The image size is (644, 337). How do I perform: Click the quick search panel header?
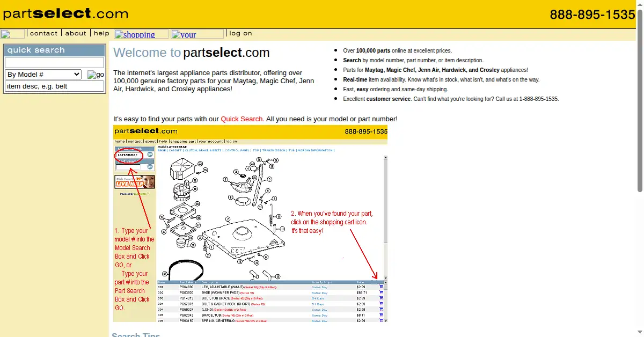tap(55, 50)
